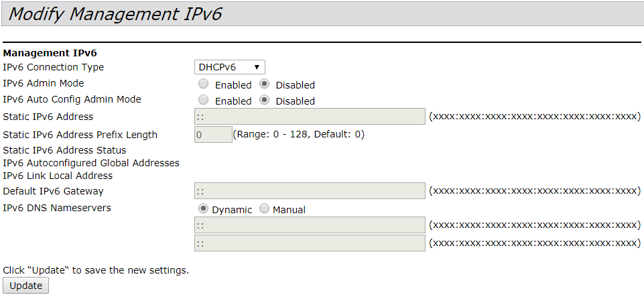Click the second IPv6 DNS nameserver field

(310, 243)
